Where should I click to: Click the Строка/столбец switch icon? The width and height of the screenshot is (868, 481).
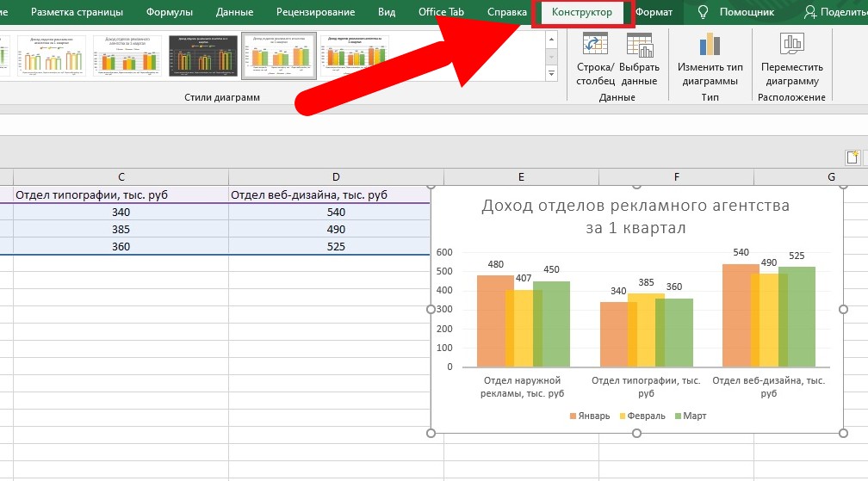pyautogui.click(x=595, y=45)
